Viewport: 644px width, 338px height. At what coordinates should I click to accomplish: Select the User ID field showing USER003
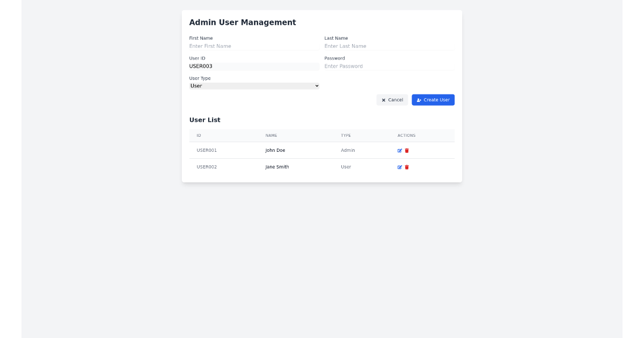tap(254, 66)
